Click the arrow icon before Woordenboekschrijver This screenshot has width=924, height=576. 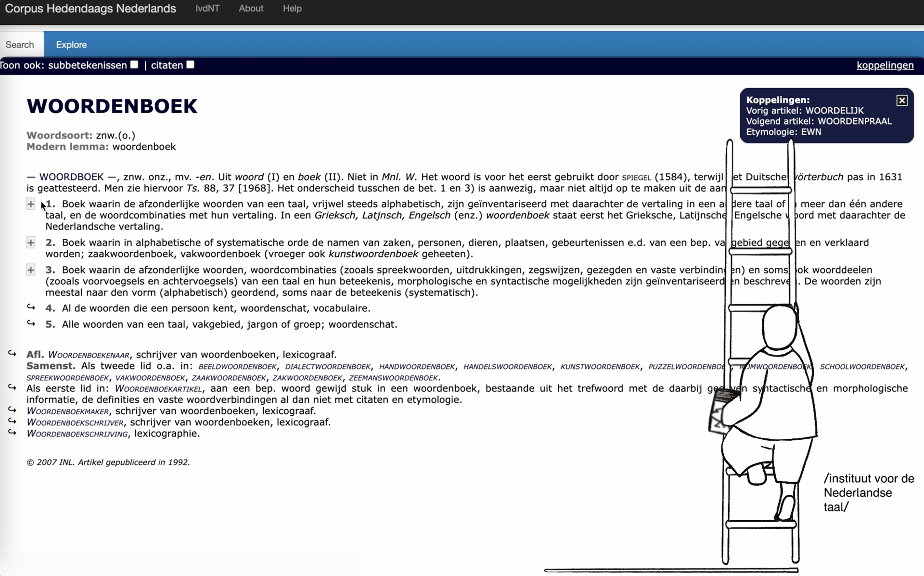coord(12,421)
